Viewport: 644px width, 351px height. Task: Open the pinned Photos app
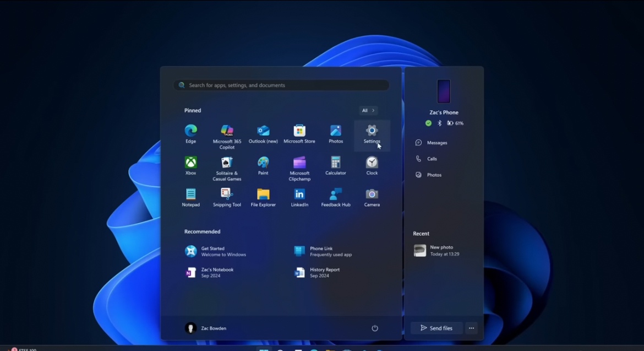336,134
